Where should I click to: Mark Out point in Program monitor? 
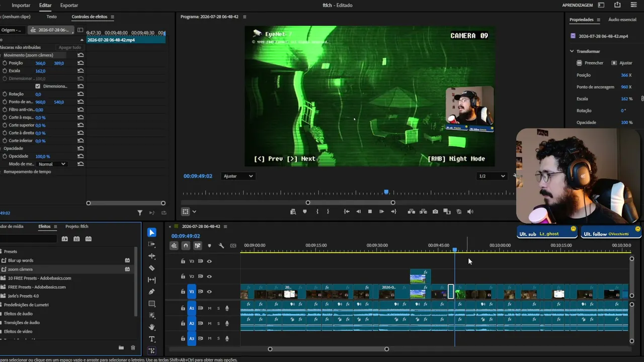[x=328, y=212]
